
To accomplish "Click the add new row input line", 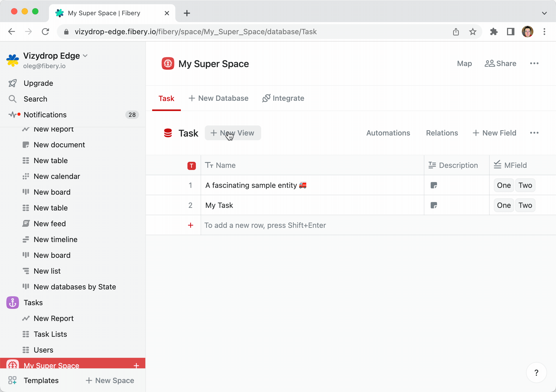I will (265, 225).
